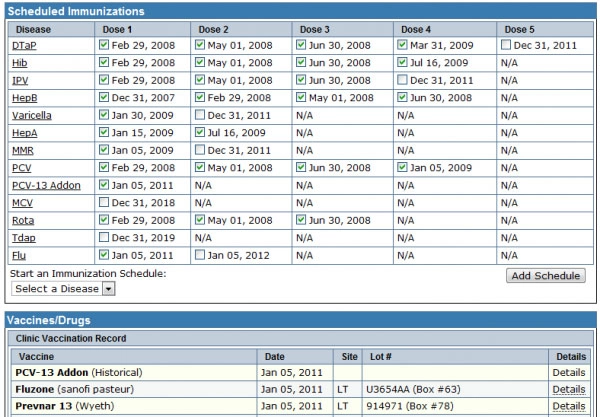Open the Hib disease link
Screen dimensions: 600x417
[x=20, y=63]
